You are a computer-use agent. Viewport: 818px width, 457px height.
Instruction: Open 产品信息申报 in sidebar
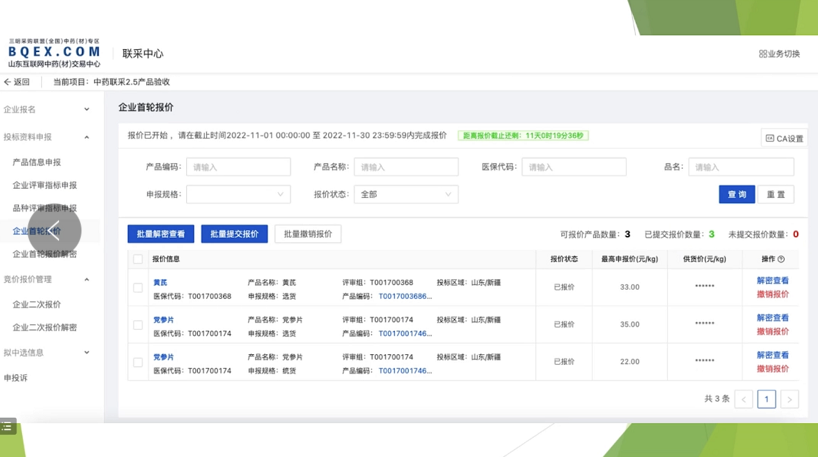click(36, 162)
